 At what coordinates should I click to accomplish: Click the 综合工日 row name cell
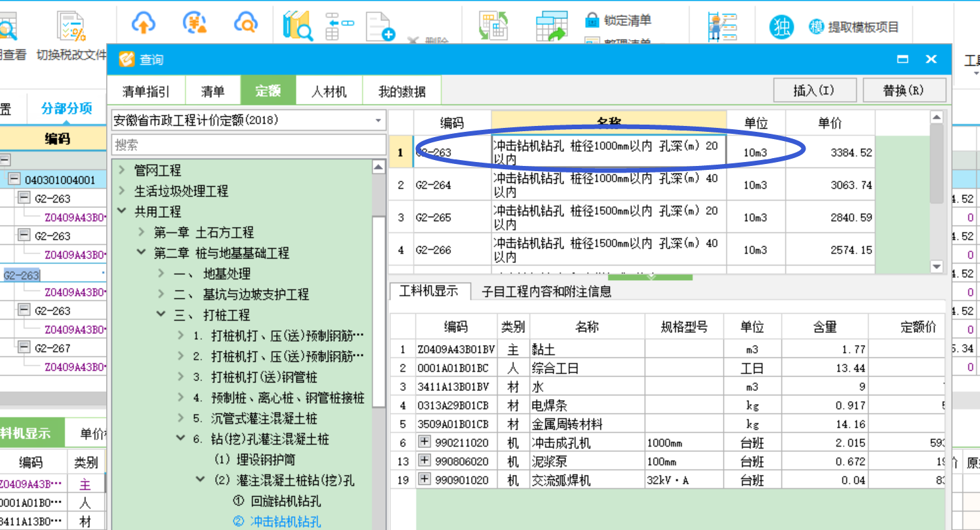(x=587, y=368)
